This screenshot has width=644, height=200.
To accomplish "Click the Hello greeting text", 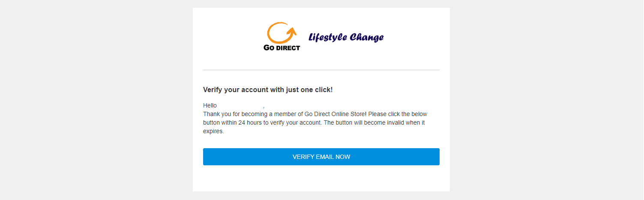I will (x=210, y=105).
